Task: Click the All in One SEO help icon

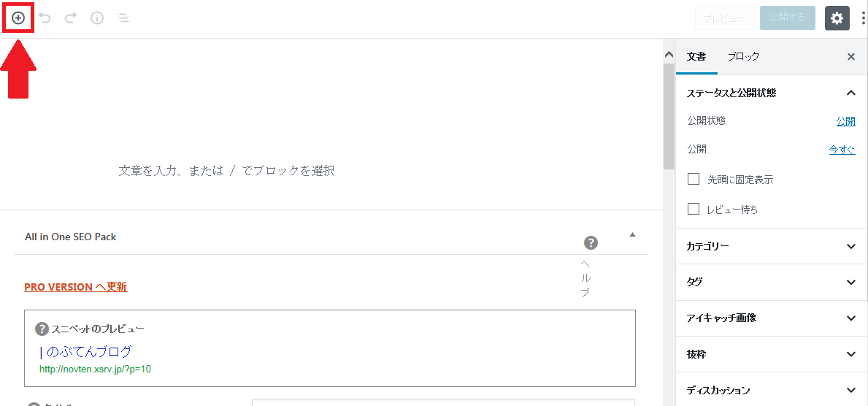Action: [x=591, y=243]
